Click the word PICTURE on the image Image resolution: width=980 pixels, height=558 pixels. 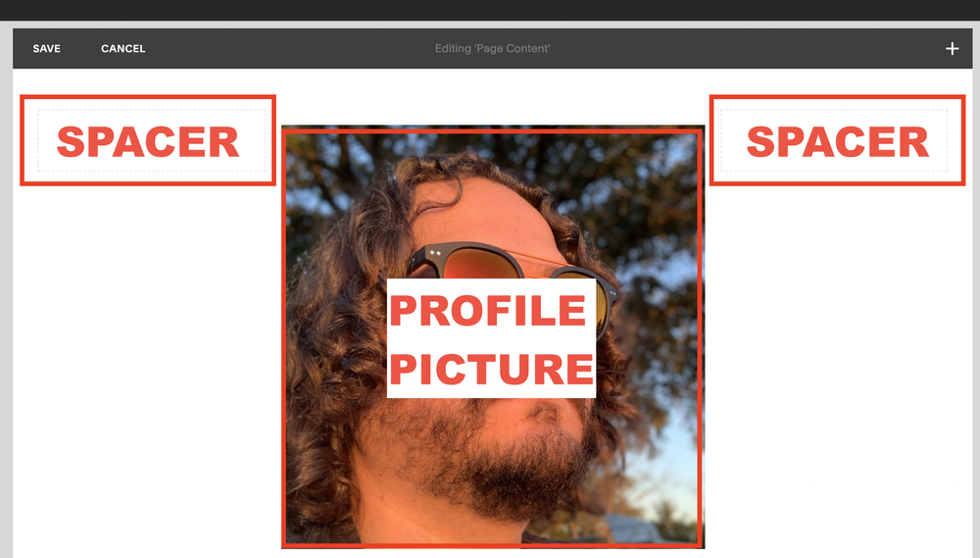[491, 369]
